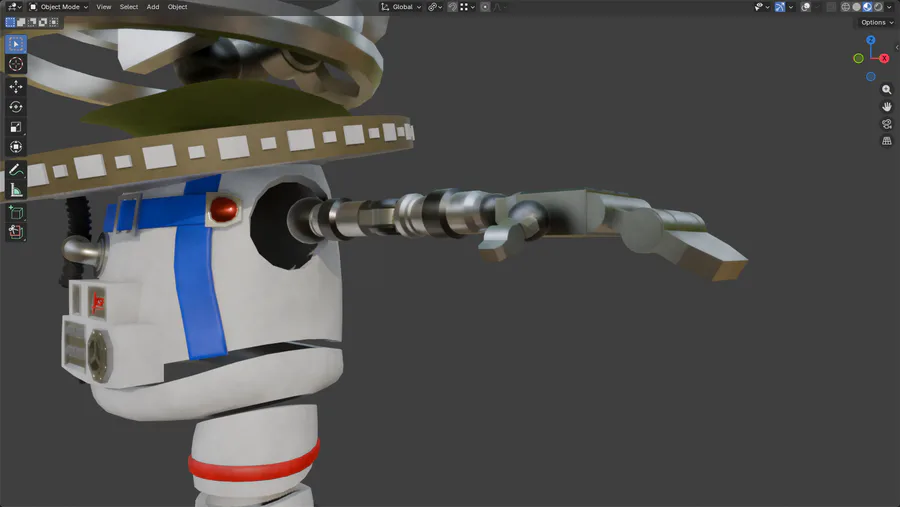This screenshot has width=900, height=507.
Task: Click the zoom magnifier viewport button
Action: [887, 90]
